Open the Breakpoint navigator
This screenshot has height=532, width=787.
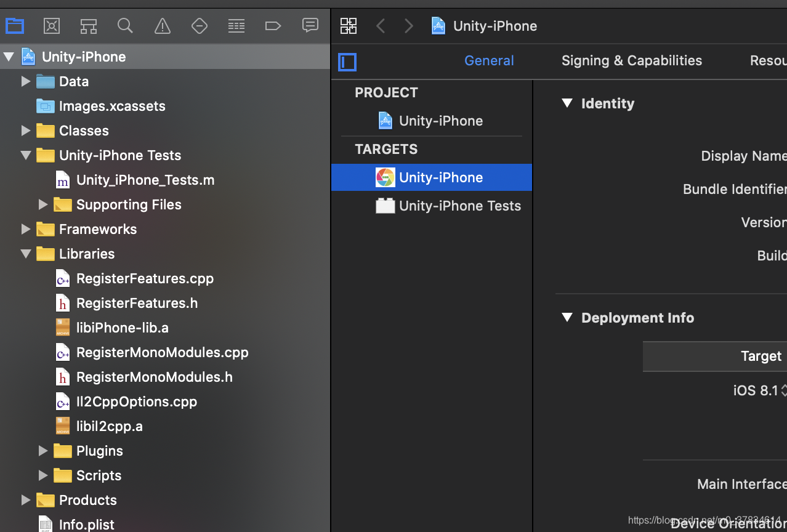(273, 26)
